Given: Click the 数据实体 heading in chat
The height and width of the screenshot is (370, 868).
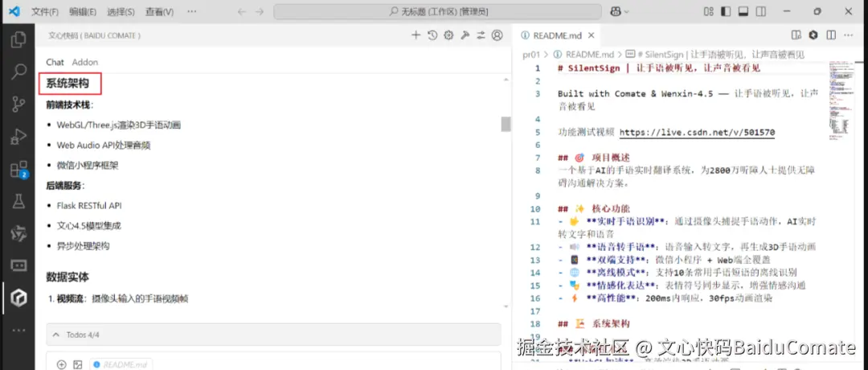Looking at the screenshot, I should (x=68, y=277).
